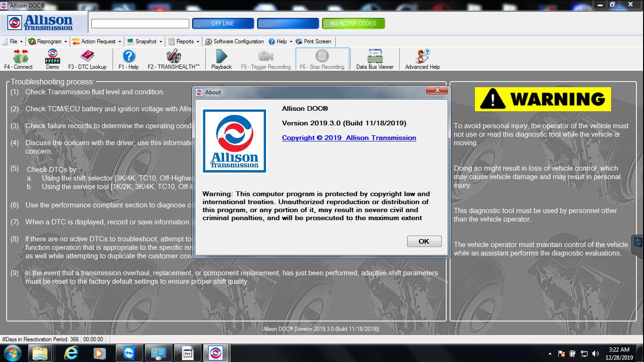Image resolution: width=644 pixels, height=362 pixels.
Task: Click the empty text field beside the logo
Action: (140, 24)
